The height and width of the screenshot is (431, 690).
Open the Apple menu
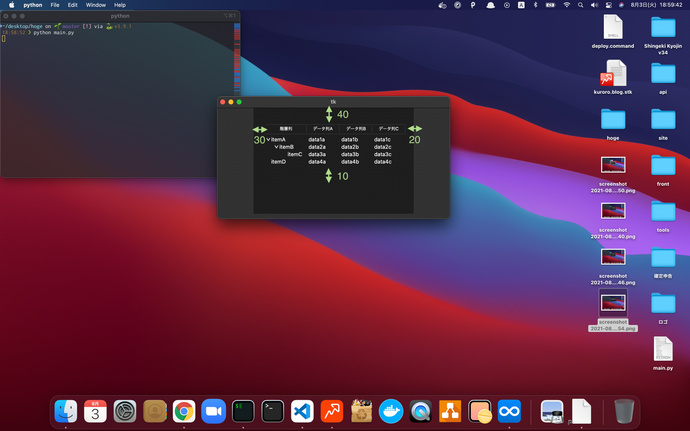[x=12, y=5]
